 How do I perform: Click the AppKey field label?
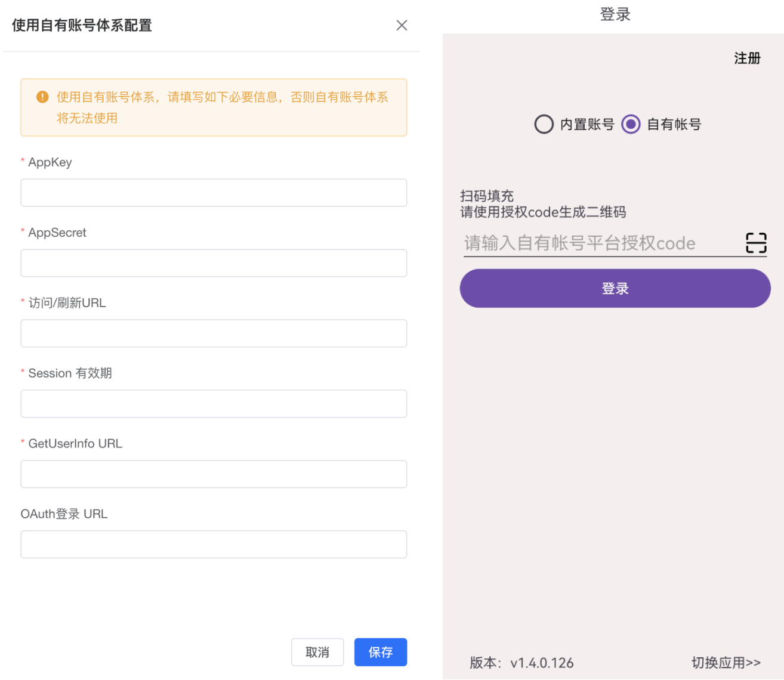pos(50,162)
